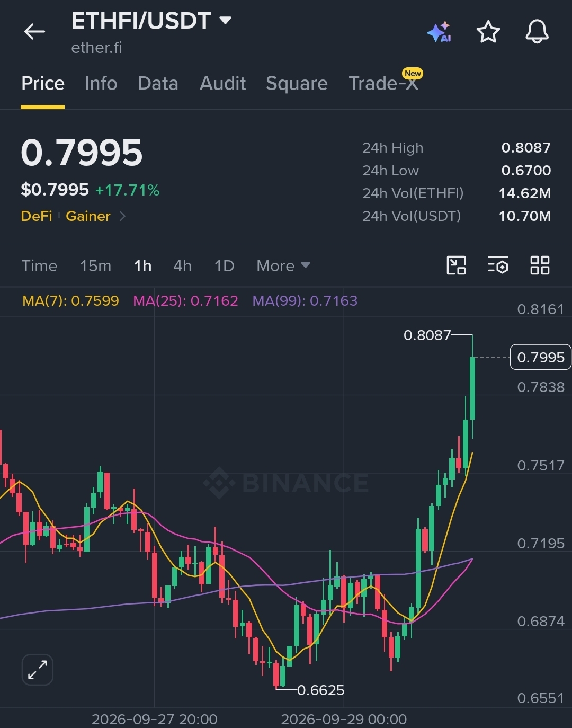
Task: Switch to the Data tab
Action: pyautogui.click(x=158, y=83)
